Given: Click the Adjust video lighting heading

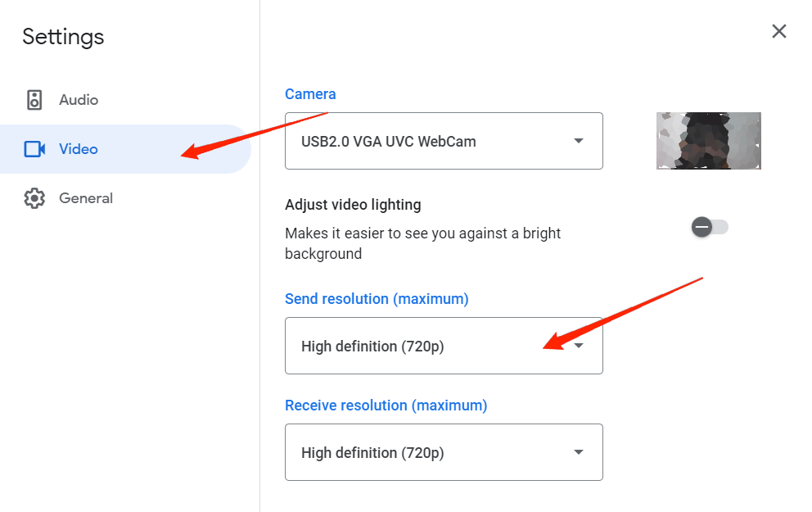Looking at the screenshot, I should (x=353, y=205).
